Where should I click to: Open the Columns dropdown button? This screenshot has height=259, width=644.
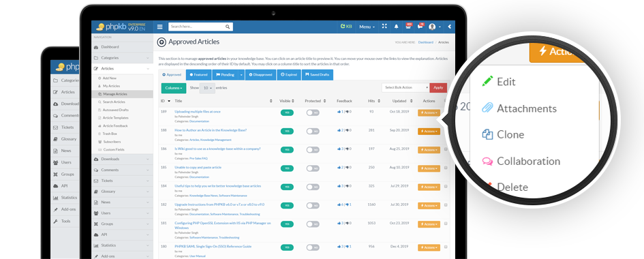click(x=173, y=88)
